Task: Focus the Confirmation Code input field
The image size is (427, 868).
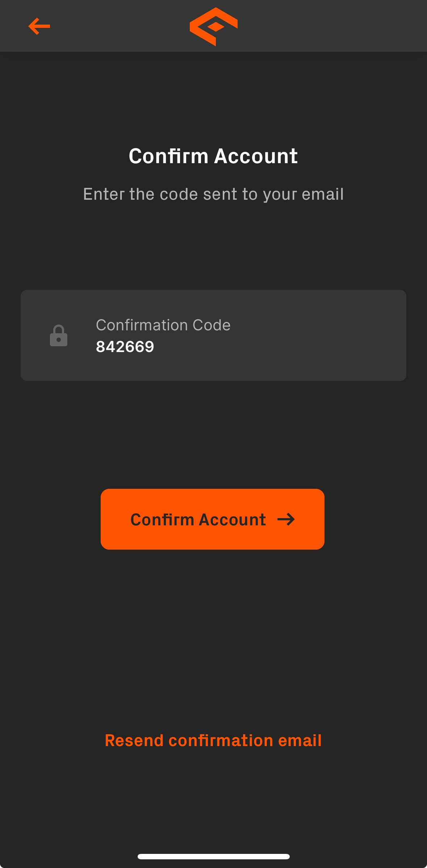Action: coord(213,335)
